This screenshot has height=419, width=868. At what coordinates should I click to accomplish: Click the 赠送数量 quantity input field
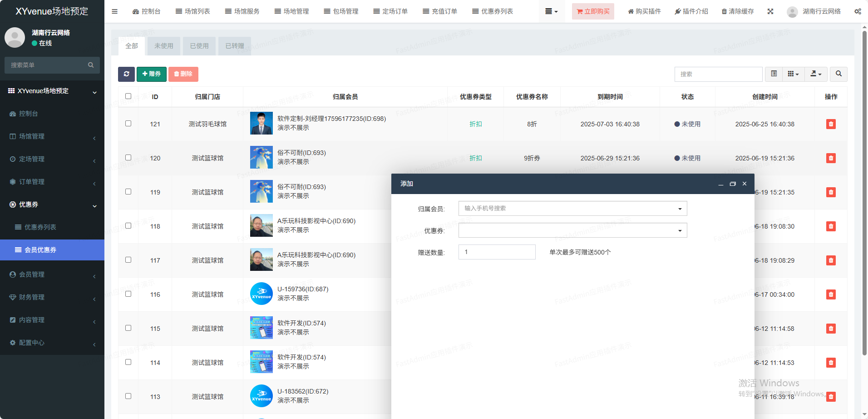[x=497, y=252]
